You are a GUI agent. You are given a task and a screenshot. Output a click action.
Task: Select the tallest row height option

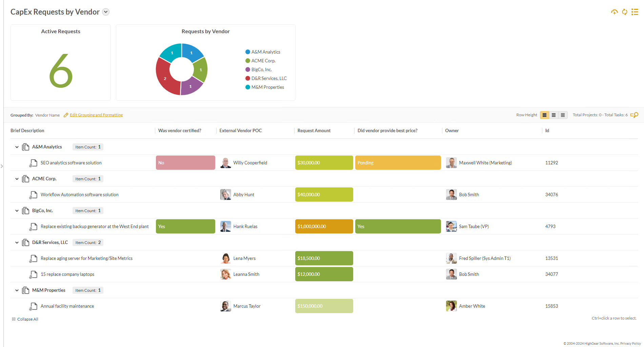pos(544,115)
